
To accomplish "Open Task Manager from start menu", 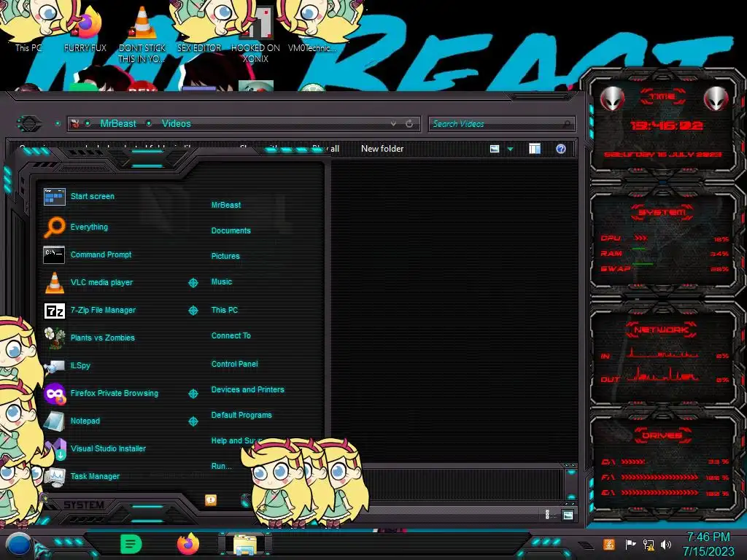I will tap(95, 476).
